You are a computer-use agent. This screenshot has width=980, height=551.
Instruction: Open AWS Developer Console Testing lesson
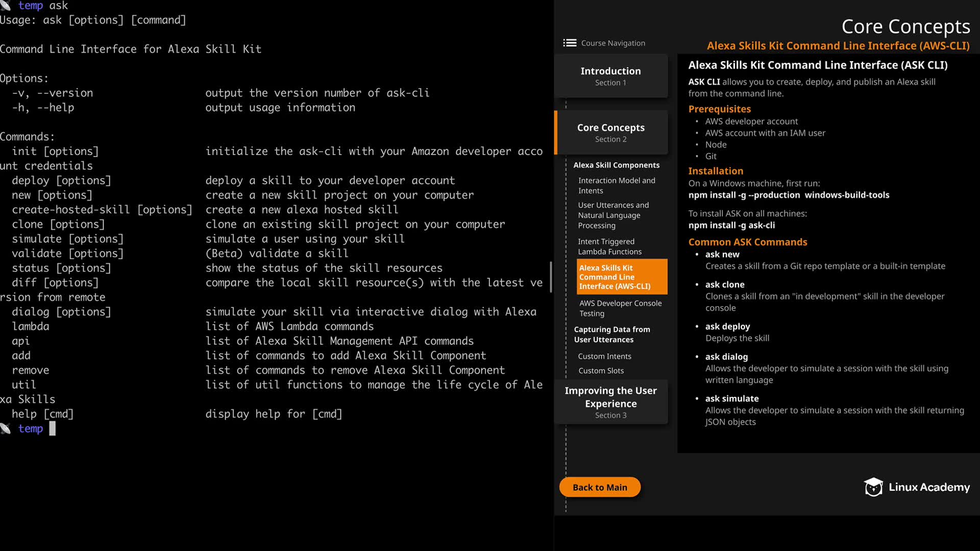620,308
